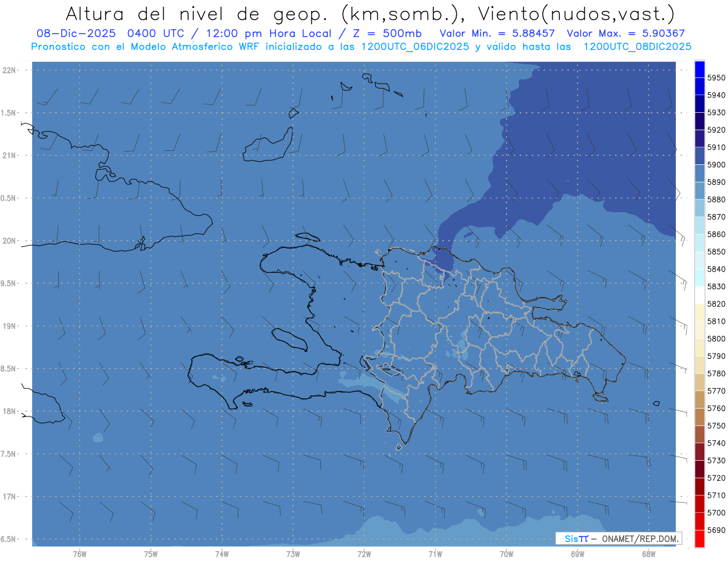Click the '18N' latitude label

click(8, 411)
